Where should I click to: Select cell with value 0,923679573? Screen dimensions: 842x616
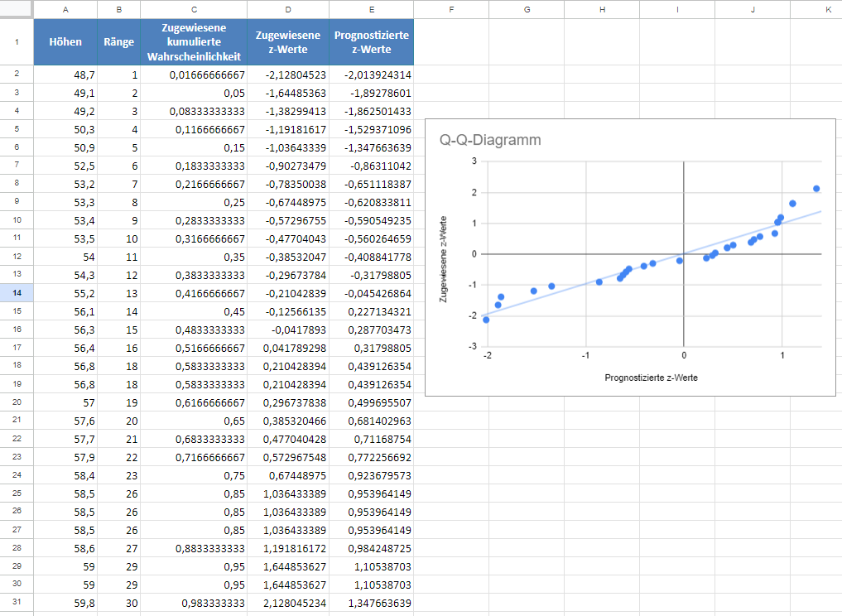point(372,476)
